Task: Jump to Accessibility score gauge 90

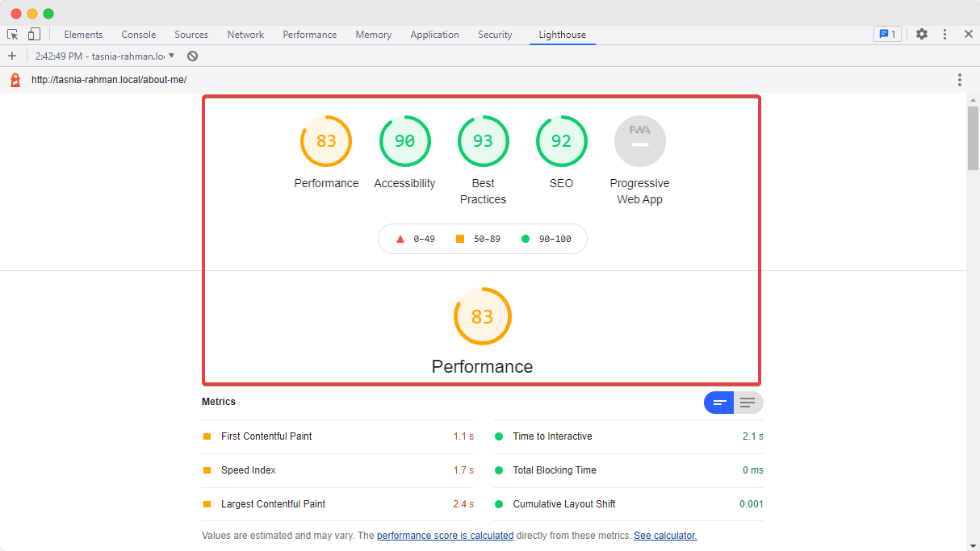Action: [x=404, y=141]
